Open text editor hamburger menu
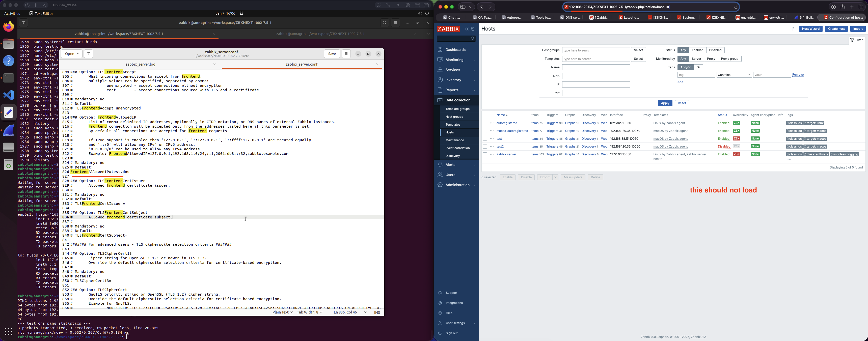Image resolution: width=868 pixels, height=341 pixels. 346,54
